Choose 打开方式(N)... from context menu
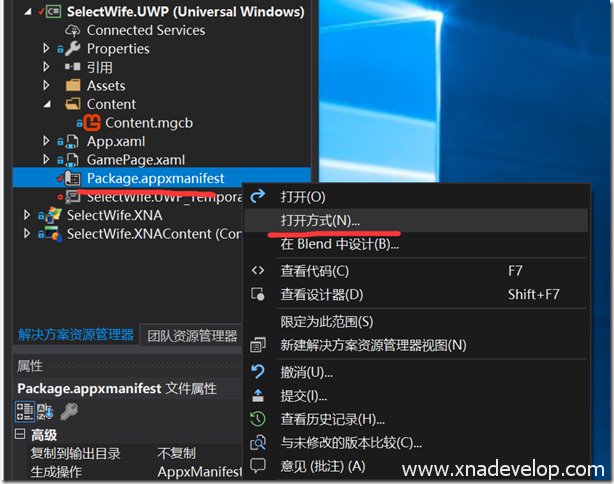 (x=320, y=220)
